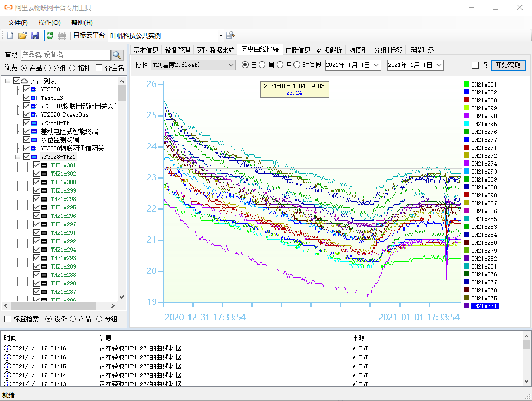Image resolution: width=532 pixels, height=401 pixels.
Task: Click the tree horizontal scrollbar right arrow
Action: pyautogui.click(x=113, y=305)
